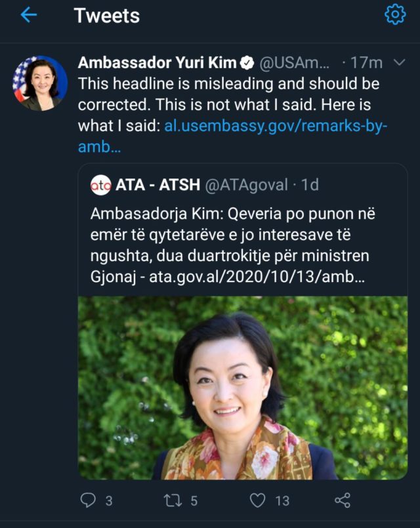Open the quoted tweet's Albanian headline text
This screenshot has width=420, height=528.
(x=232, y=245)
